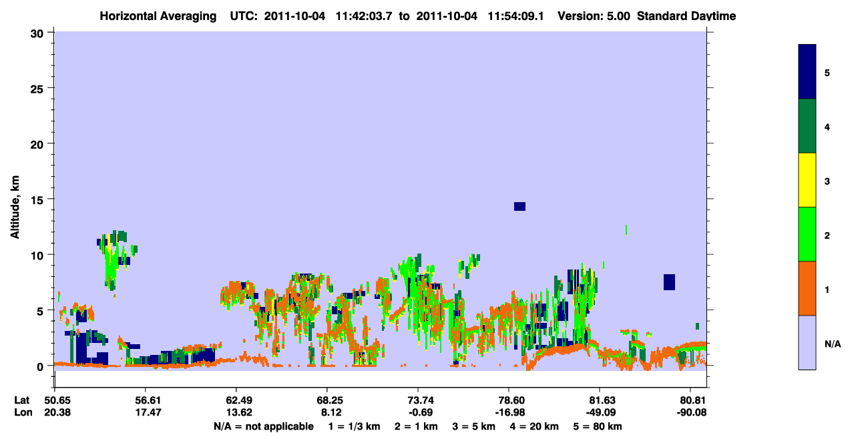
Task: Click the 'Lat' row label
Action: 21,400
